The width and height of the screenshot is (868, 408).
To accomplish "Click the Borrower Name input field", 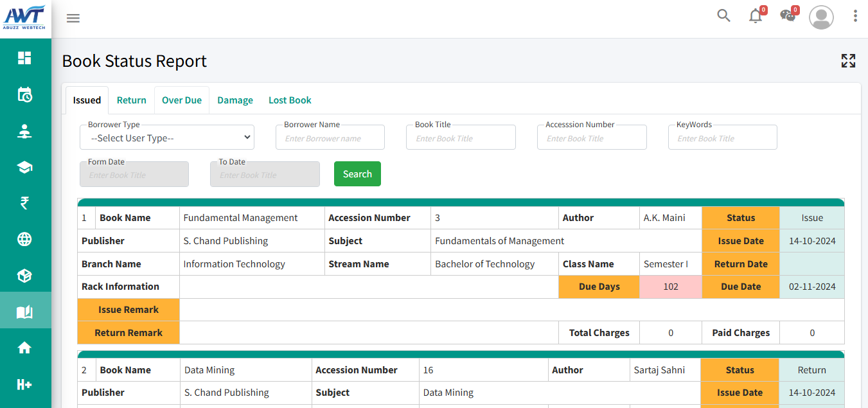I will [x=330, y=138].
